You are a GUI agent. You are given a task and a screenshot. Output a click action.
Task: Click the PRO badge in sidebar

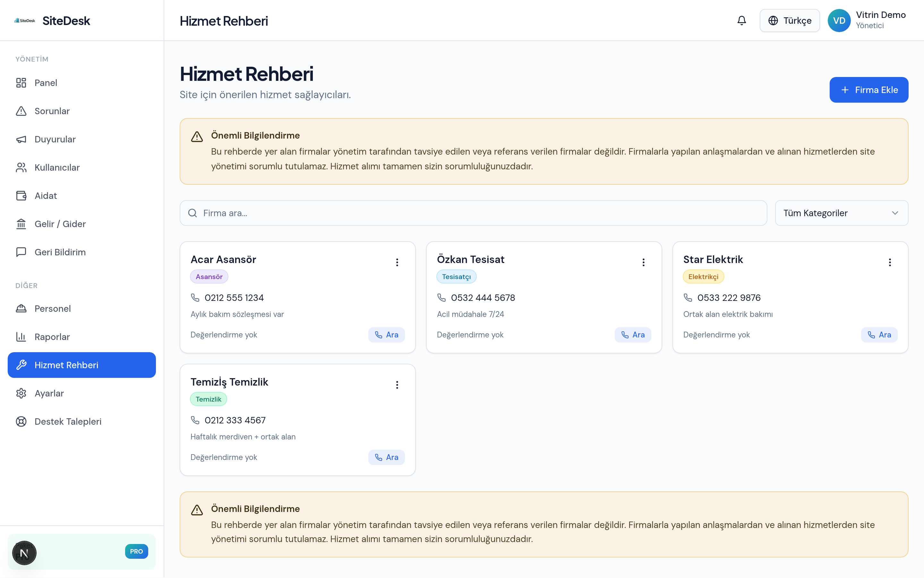click(136, 551)
